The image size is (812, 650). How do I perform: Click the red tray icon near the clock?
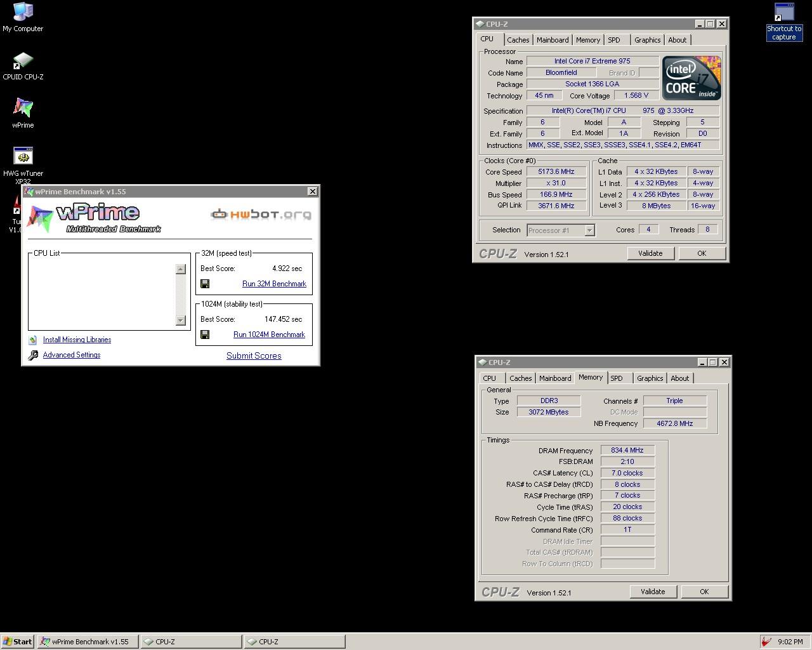click(x=766, y=642)
